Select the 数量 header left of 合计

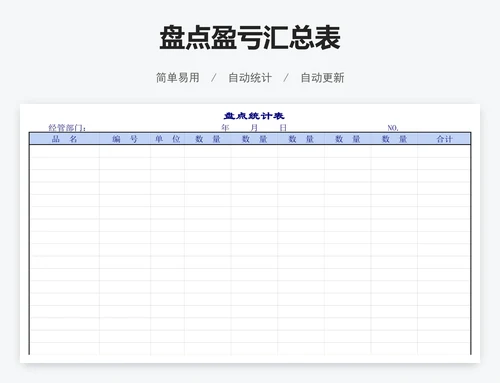pos(394,139)
